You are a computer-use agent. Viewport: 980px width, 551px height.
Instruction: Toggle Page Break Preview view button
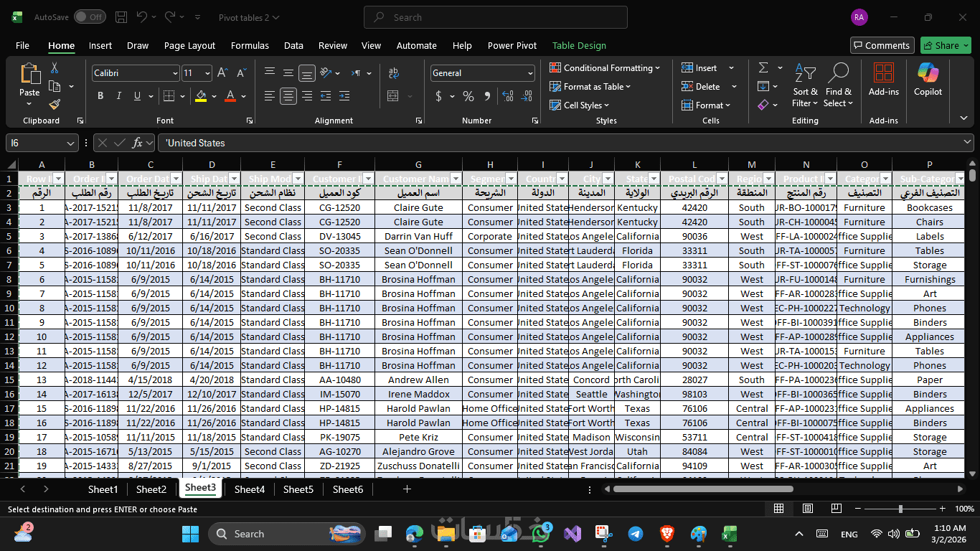pos(837,509)
